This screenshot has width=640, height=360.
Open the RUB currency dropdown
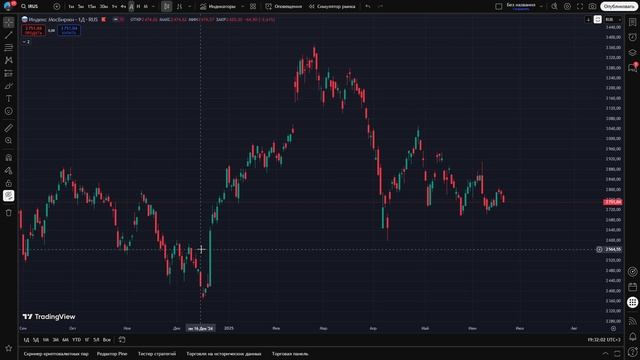(613, 20)
